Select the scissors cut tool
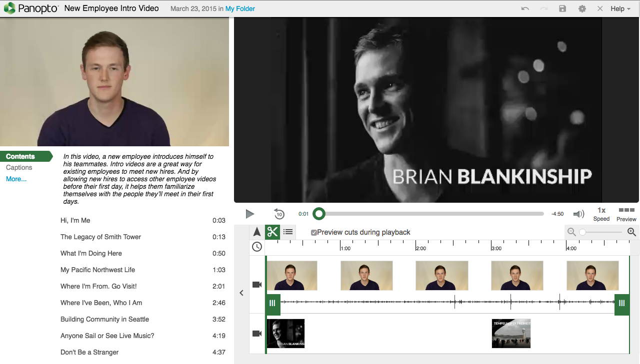The image size is (640, 364). [272, 232]
